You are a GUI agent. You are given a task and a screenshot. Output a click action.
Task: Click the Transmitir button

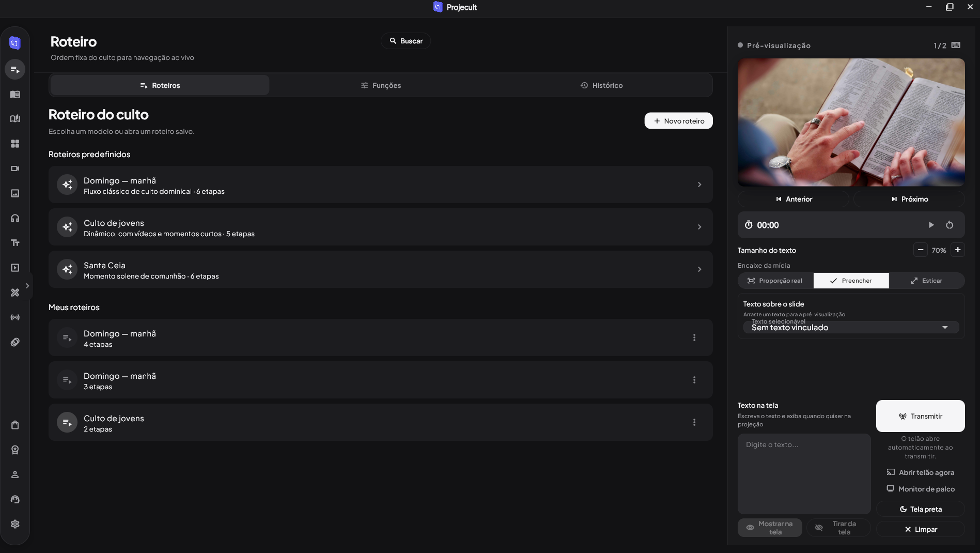tap(921, 416)
